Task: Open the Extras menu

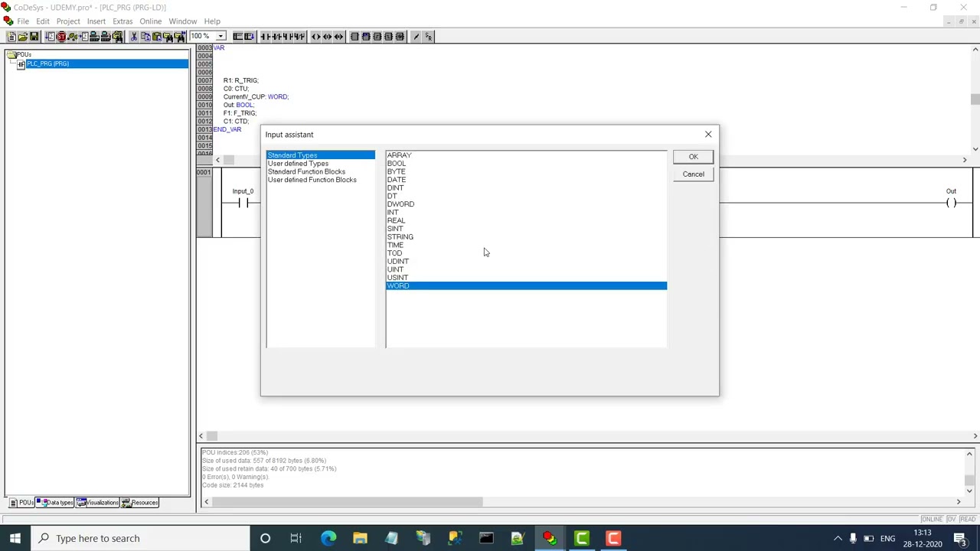Action: coord(122,21)
